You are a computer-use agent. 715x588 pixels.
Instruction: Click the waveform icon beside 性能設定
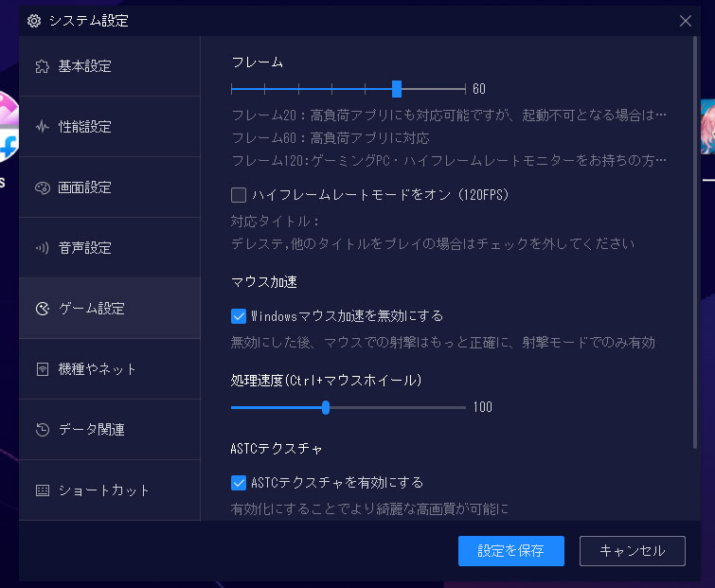coord(42,127)
